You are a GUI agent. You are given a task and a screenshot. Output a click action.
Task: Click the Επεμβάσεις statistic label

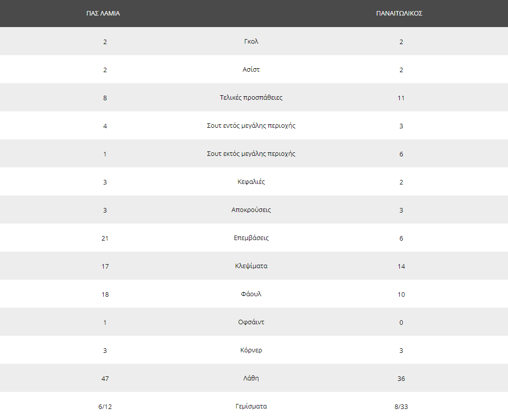[x=251, y=238]
